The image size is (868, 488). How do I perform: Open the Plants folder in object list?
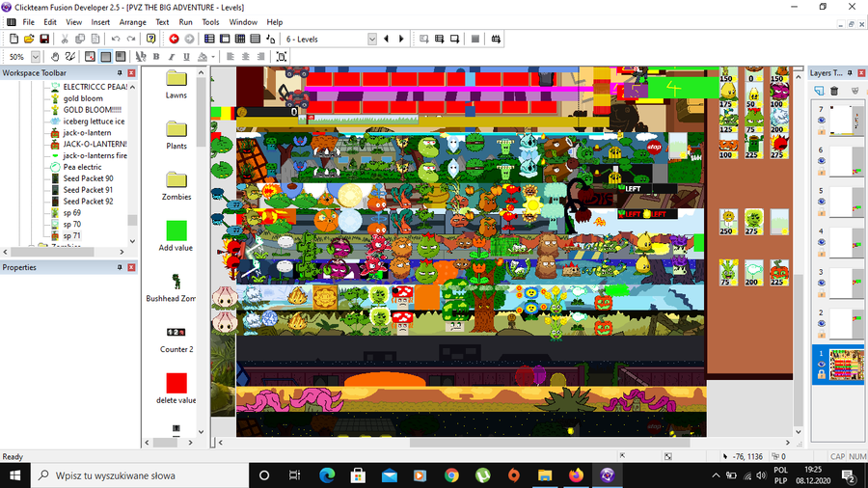click(x=176, y=135)
